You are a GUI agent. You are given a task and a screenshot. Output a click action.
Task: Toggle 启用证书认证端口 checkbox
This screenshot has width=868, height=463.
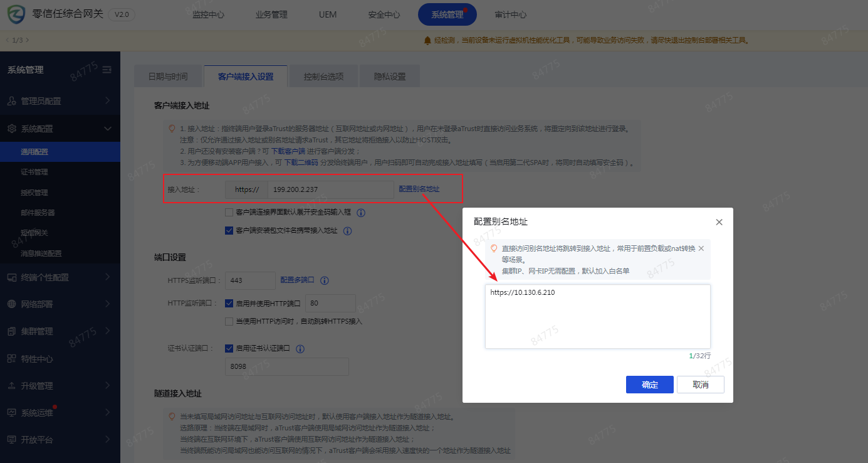click(x=229, y=349)
